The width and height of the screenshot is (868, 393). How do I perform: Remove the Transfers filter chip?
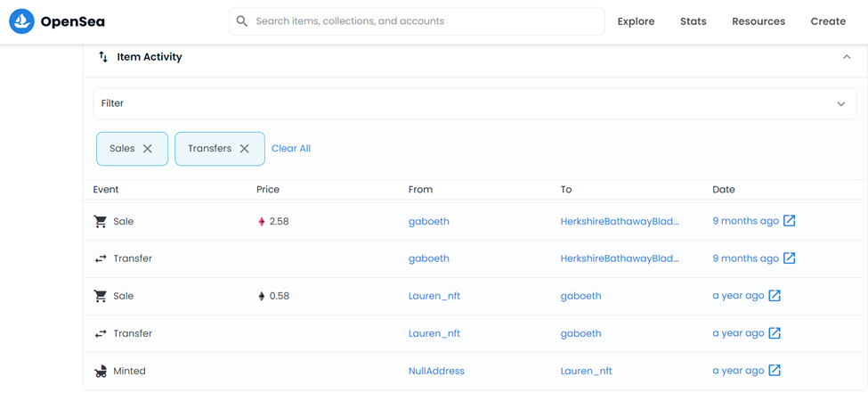245,149
